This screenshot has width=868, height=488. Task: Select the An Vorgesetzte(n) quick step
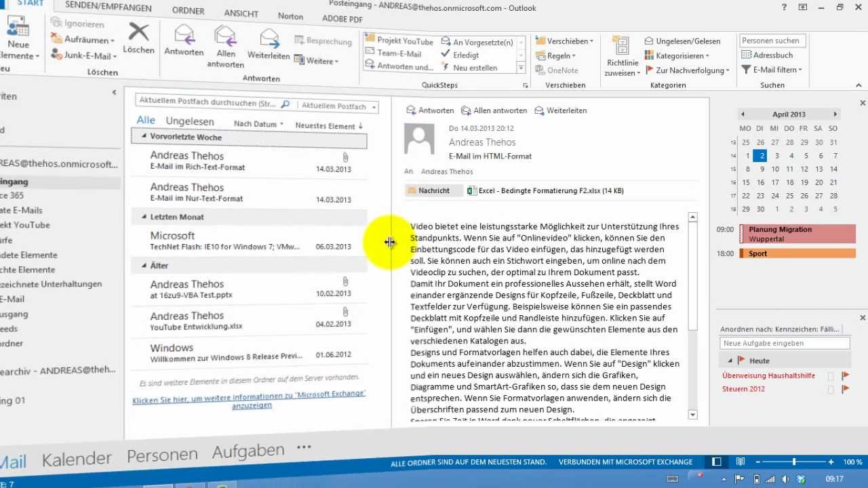477,42
